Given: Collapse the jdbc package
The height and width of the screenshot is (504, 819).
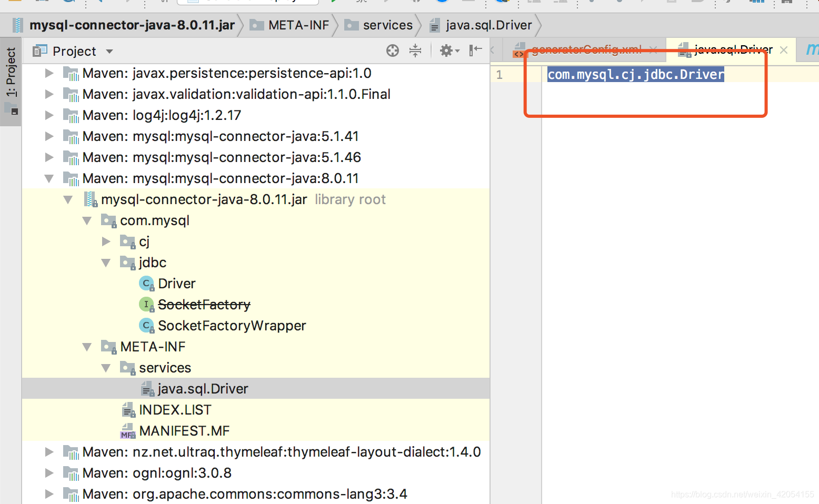Looking at the screenshot, I should pos(106,263).
